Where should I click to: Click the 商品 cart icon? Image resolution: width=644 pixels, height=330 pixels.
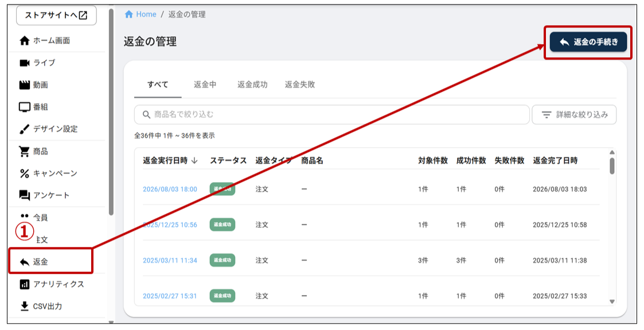click(x=25, y=151)
